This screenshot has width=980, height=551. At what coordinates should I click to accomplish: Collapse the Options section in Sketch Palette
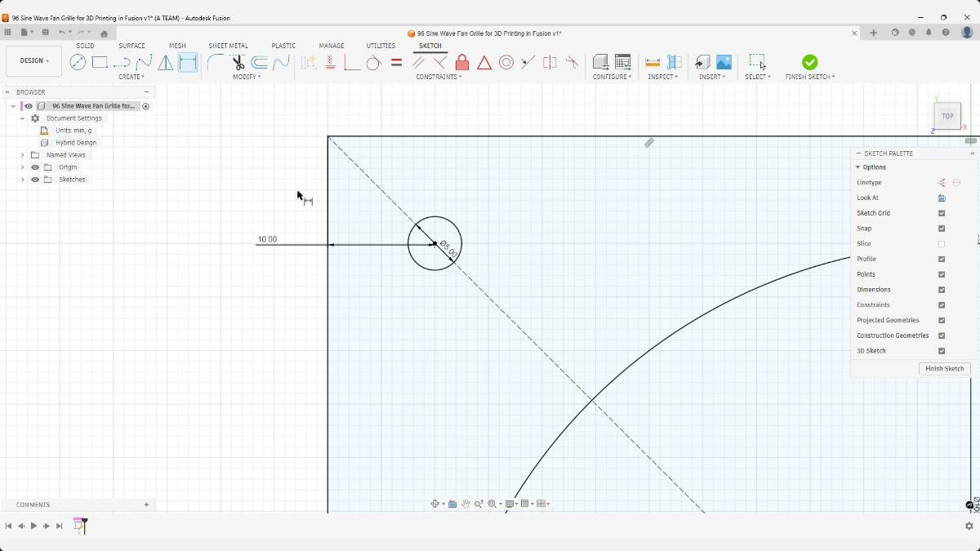[856, 167]
